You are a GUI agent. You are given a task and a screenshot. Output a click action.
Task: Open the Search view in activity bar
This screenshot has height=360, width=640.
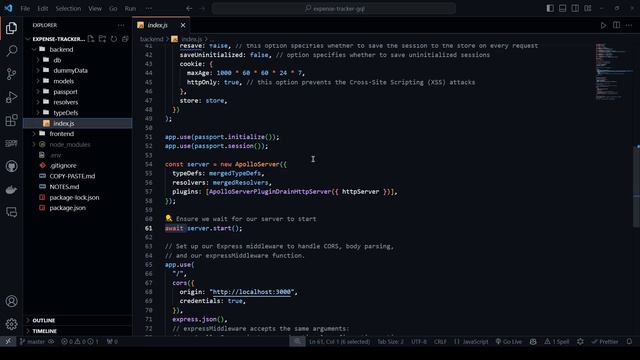pos(11,51)
